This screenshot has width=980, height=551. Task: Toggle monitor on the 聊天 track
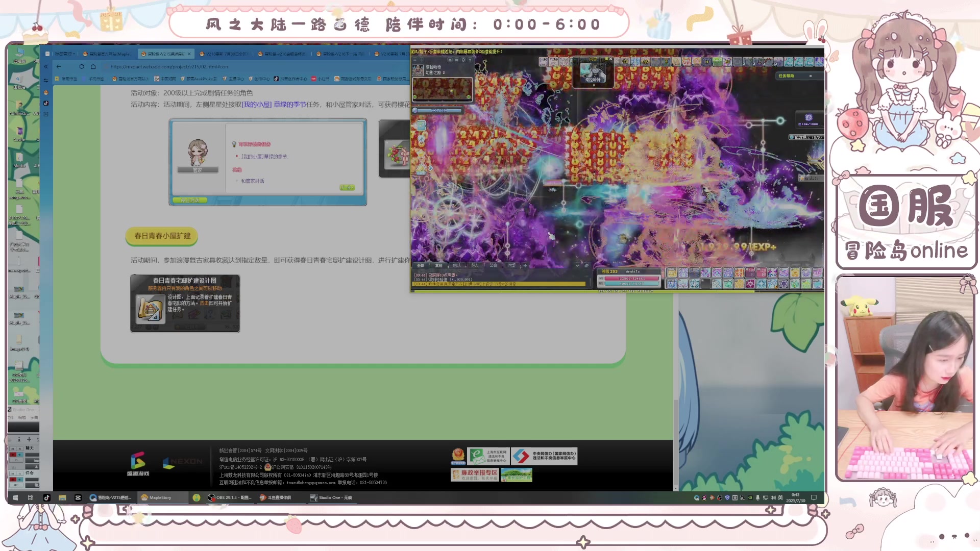(20, 454)
